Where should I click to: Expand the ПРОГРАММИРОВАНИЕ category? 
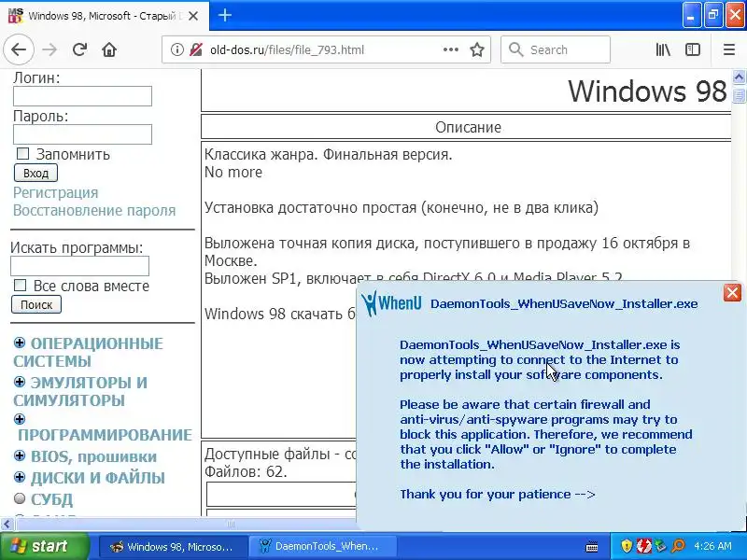click(x=20, y=419)
